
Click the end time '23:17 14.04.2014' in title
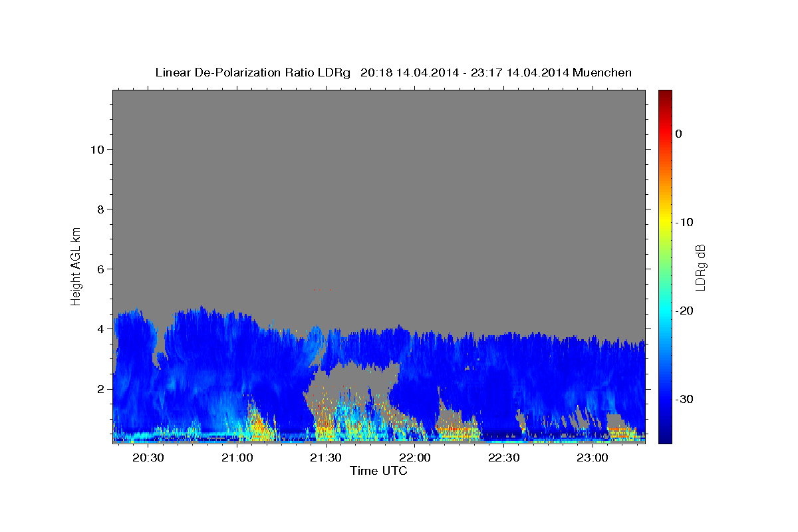point(520,72)
